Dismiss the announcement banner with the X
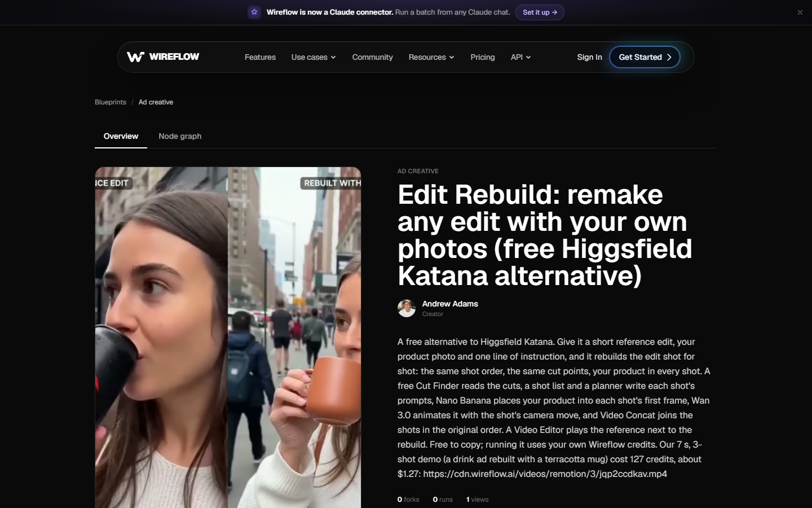812x508 pixels. 800,12
